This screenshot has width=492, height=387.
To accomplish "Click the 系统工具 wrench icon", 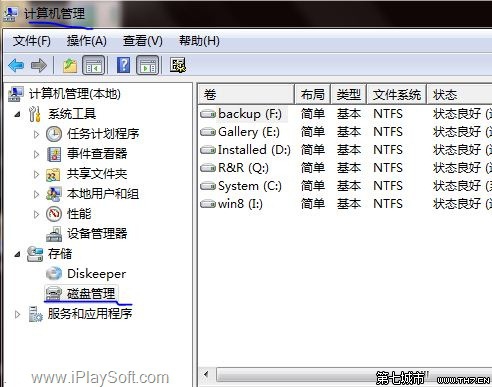I will [35, 114].
